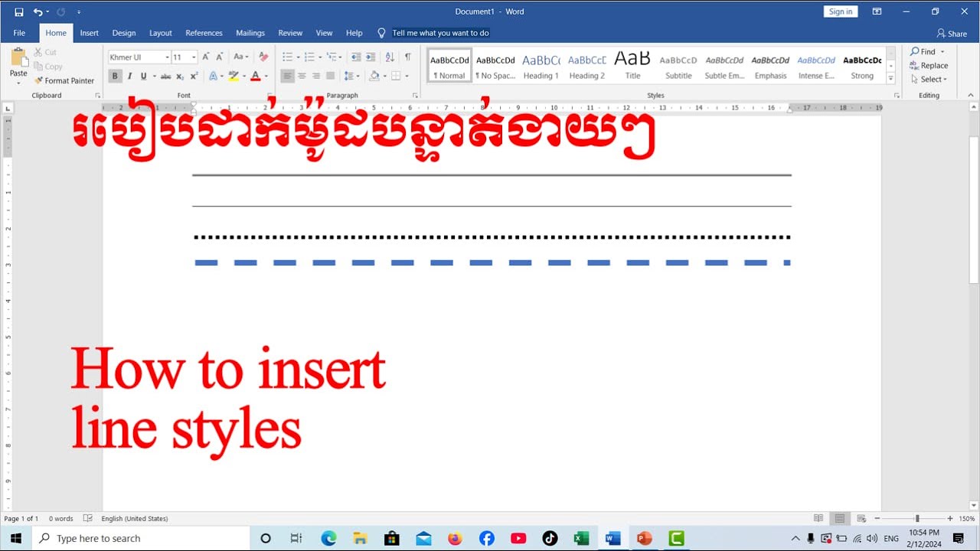Open PowerPoint from the taskbar
This screenshot has height=551, width=980.
click(x=644, y=538)
